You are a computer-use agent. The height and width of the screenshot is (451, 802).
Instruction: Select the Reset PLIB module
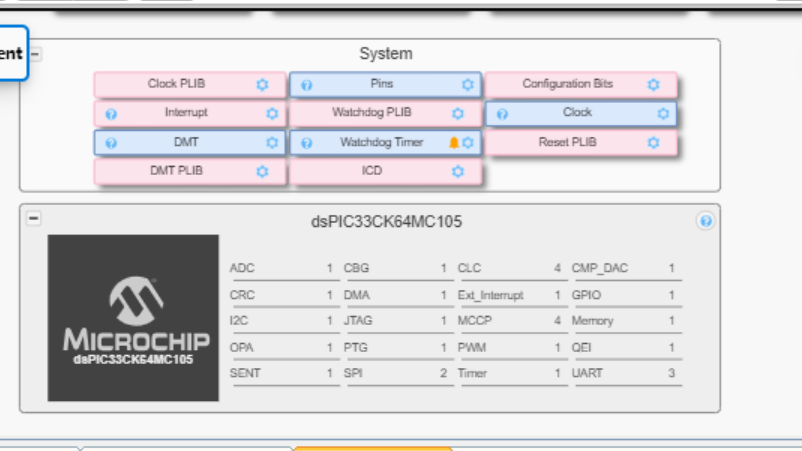click(581, 143)
